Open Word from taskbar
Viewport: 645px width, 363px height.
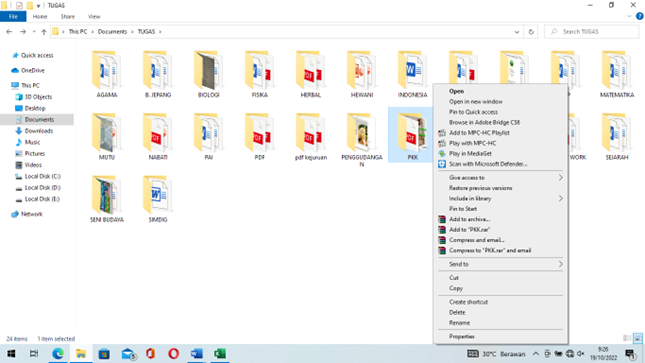point(197,354)
